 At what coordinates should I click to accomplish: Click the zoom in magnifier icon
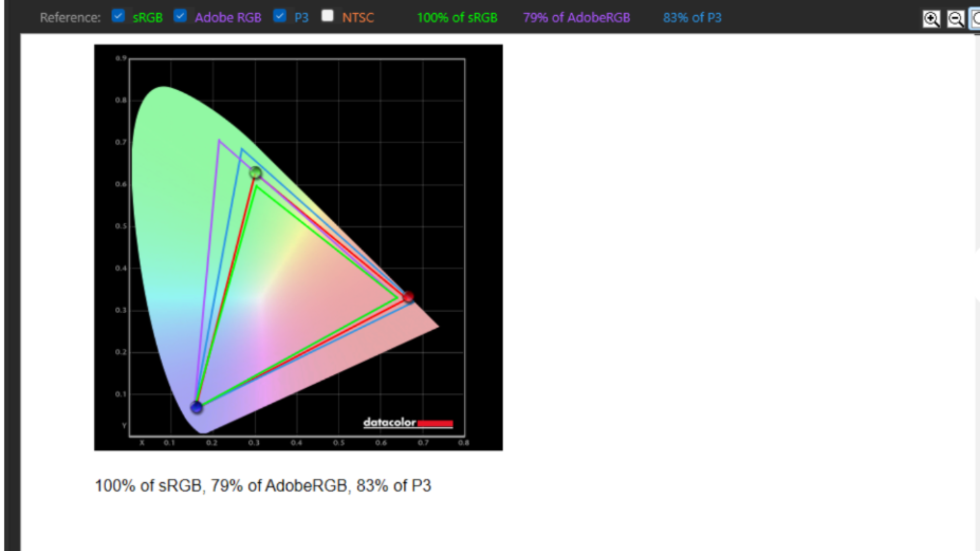pos(931,19)
